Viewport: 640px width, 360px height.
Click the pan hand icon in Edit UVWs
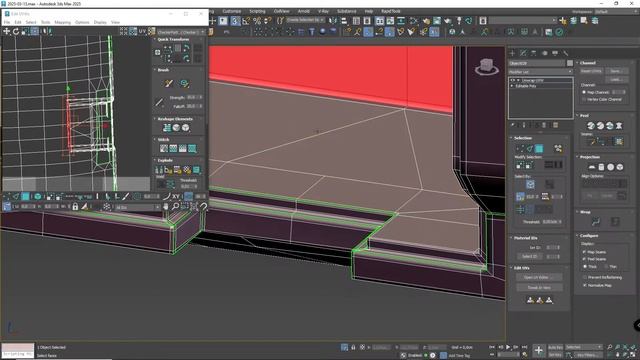(x=166, y=207)
